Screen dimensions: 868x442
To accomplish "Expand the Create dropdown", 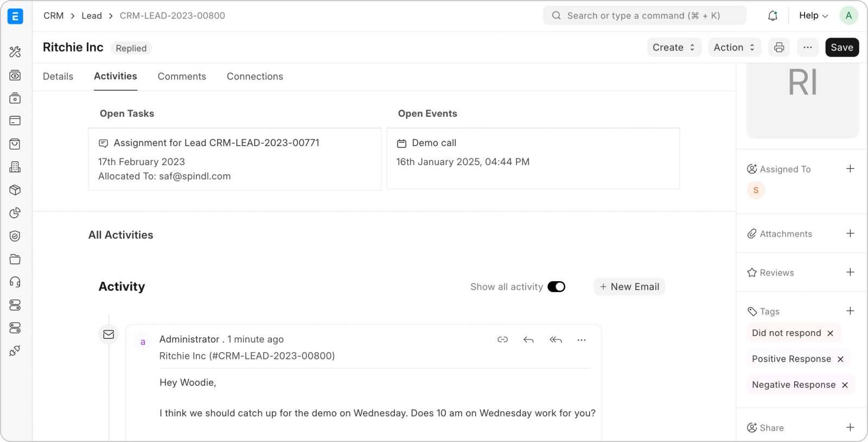I will [x=674, y=48].
